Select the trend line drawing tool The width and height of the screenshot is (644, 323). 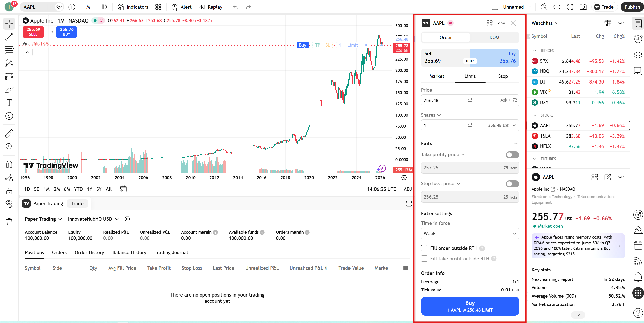(x=9, y=37)
